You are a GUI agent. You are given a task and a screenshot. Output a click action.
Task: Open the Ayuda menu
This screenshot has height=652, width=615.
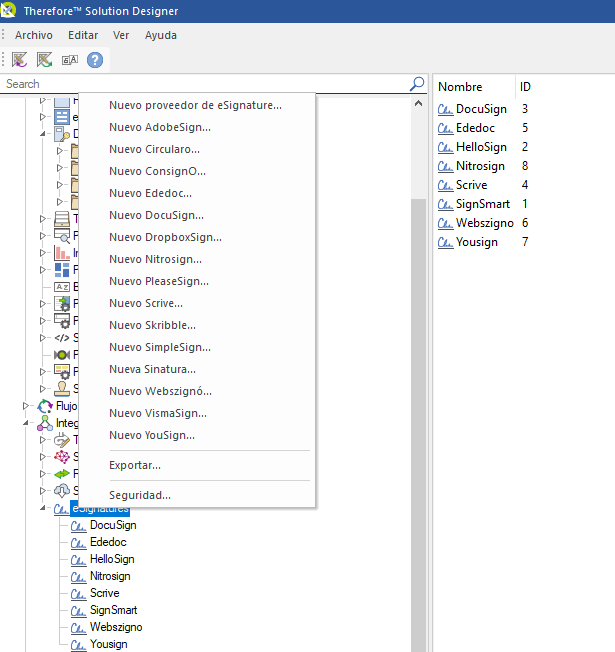click(x=161, y=35)
